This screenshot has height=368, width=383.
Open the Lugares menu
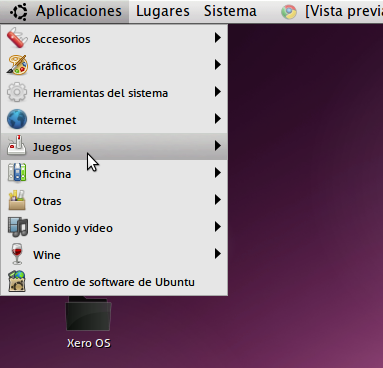163,11
